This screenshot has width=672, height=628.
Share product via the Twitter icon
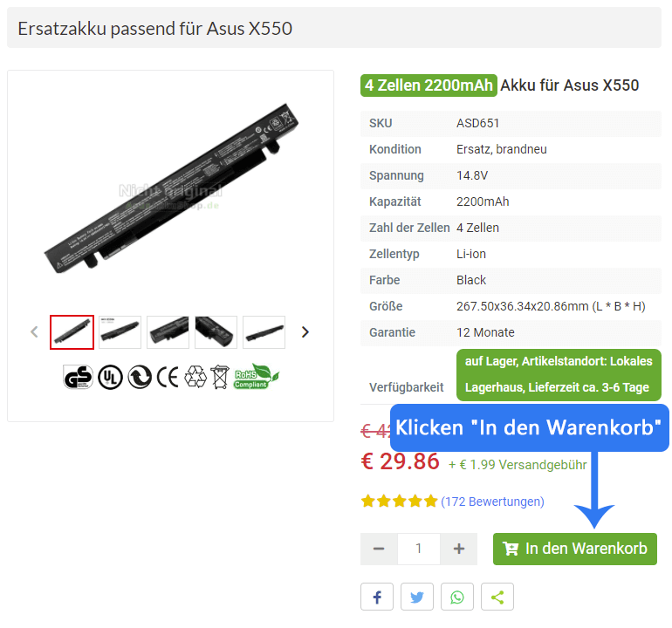pos(417,597)
